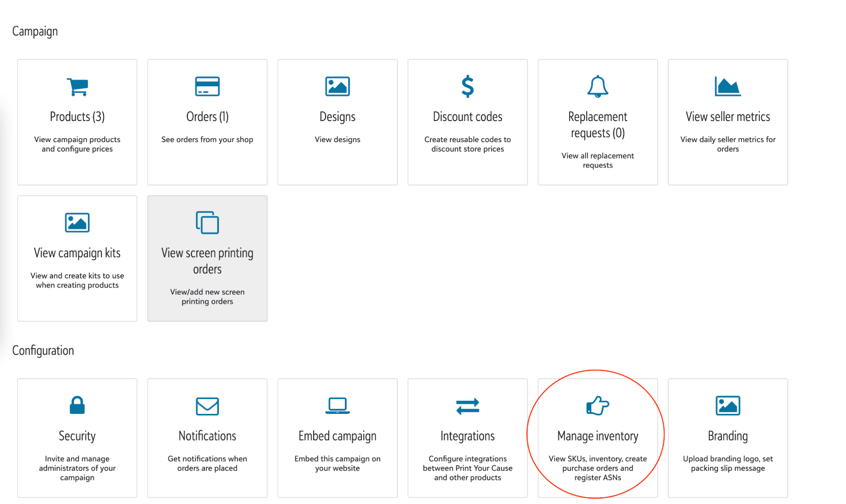Click the bell Replacement requests icon

pyautogui.click(x=597, y=86)
